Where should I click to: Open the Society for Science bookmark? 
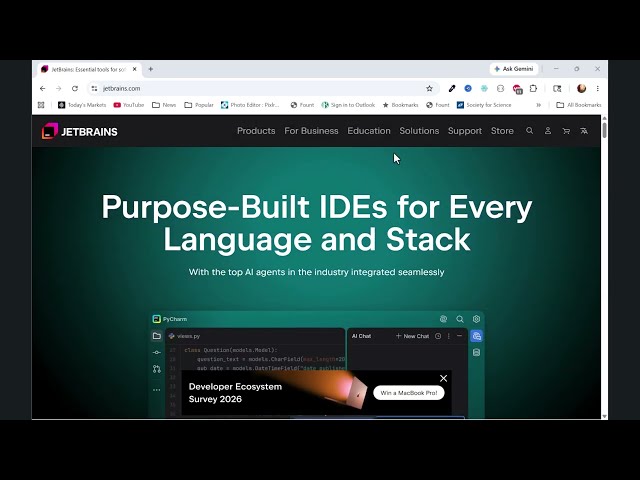pos(484,105)
